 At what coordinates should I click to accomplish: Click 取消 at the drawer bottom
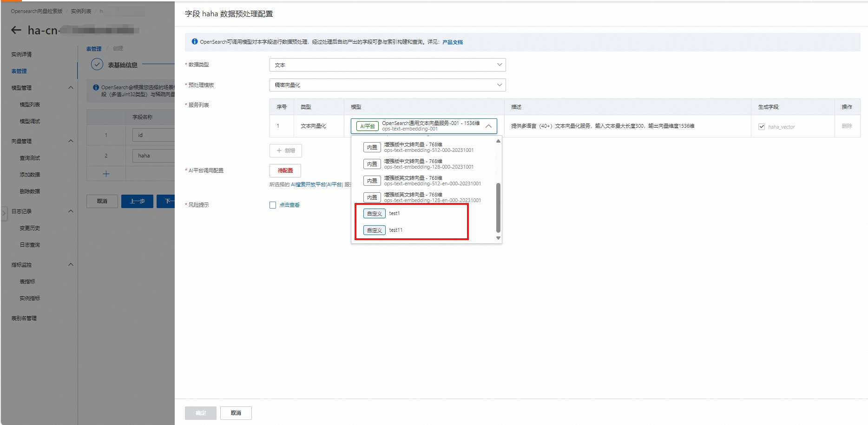click(x=236, y=413)
